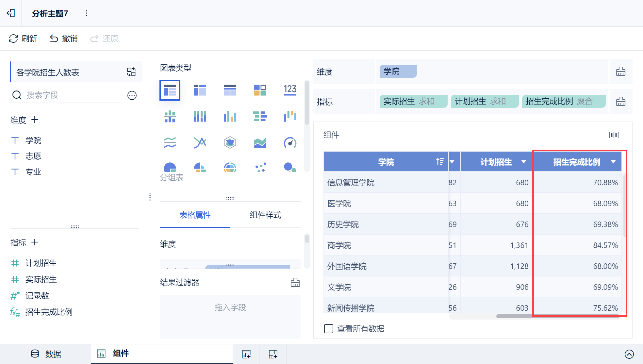
Task: Open 招生完成比例 column dropdown arrow
Action: point(613,162)
